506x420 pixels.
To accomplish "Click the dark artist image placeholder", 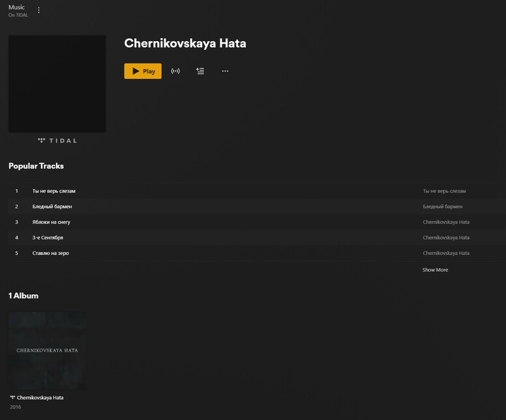I will point(57,83).
